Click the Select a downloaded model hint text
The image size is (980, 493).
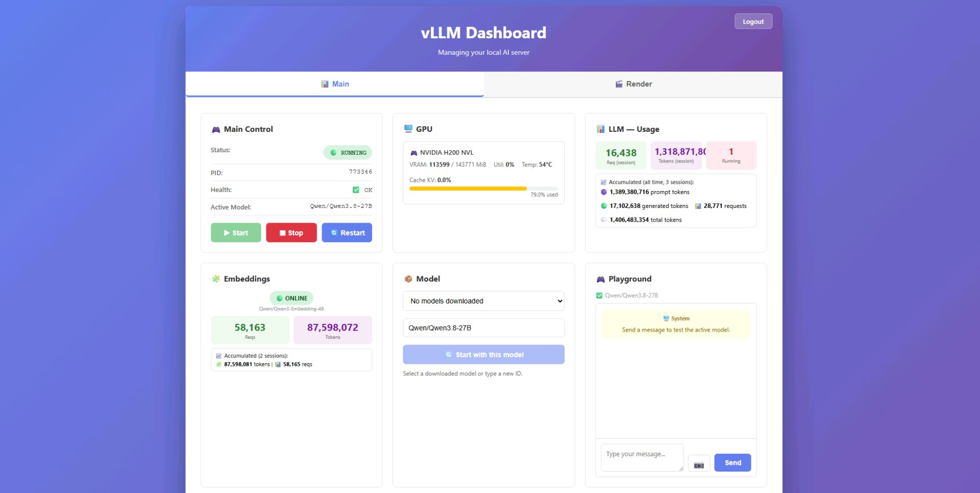tap(462, 373)
